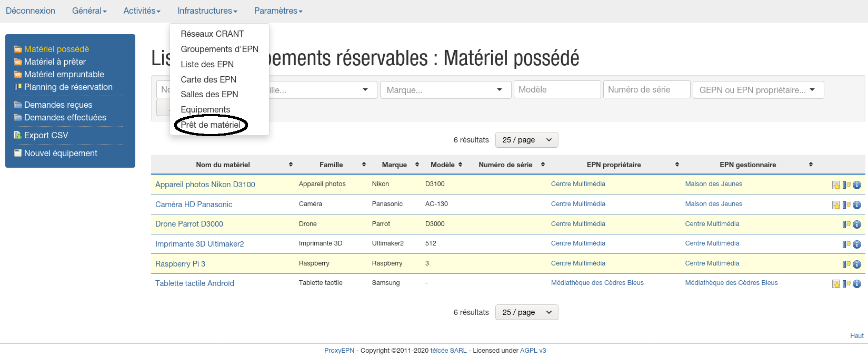This screenshot has width=868, height=358.
Task: Click the Export CSV icon in the sidebar
Action: (x=18, y=135)
